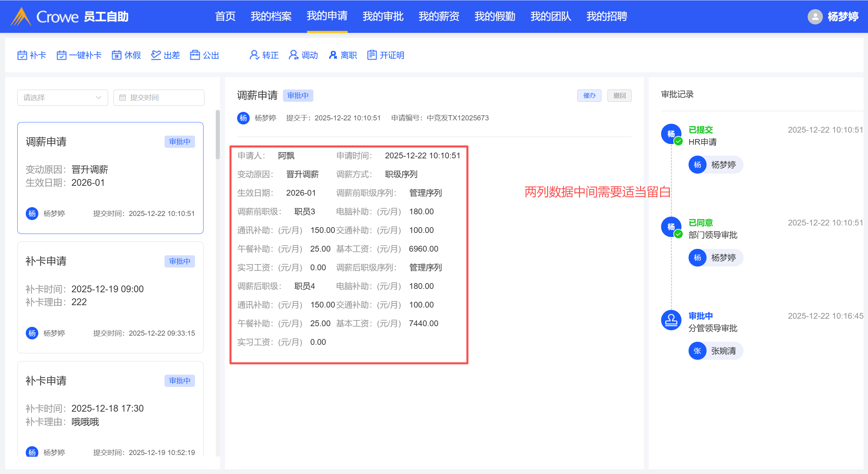Click the 公出 briefcase icon

[195, 55]
